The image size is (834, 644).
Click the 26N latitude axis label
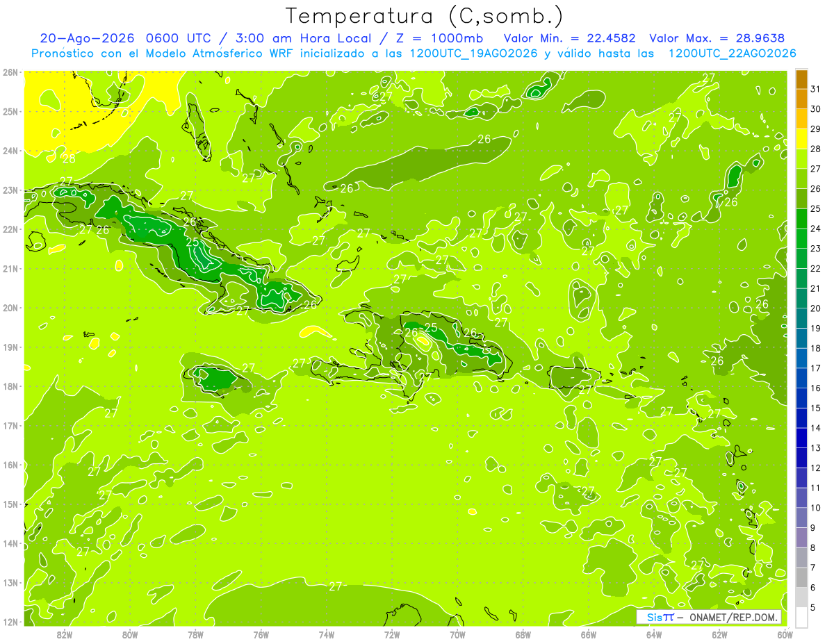coord(10,72)
